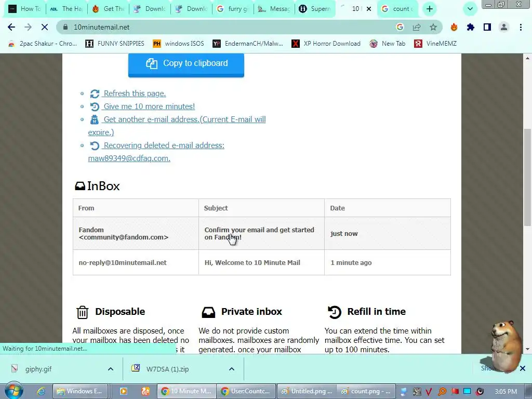Open the W7DSA (1).zip downloaded file
The image size is (532, 399).
(167, 369)
